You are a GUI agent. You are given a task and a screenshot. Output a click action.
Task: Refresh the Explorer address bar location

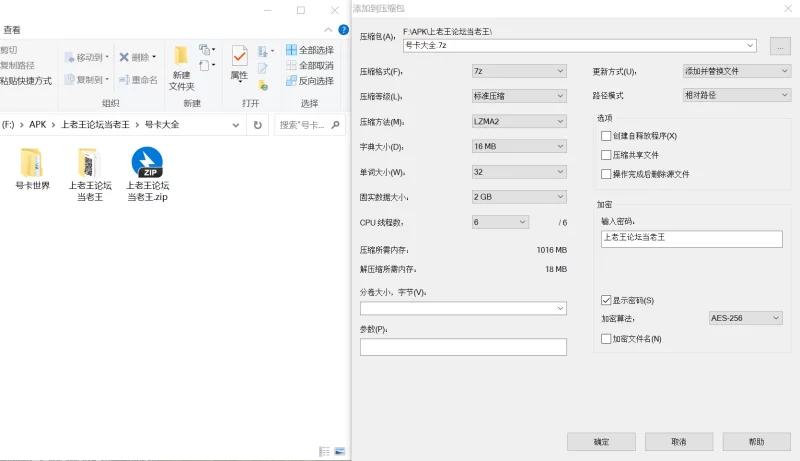(x=257, y=125)
